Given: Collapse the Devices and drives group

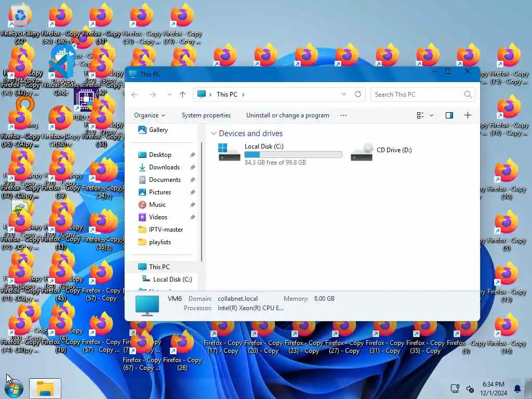Looking at the screenshot, I should [x=214, y=134].
